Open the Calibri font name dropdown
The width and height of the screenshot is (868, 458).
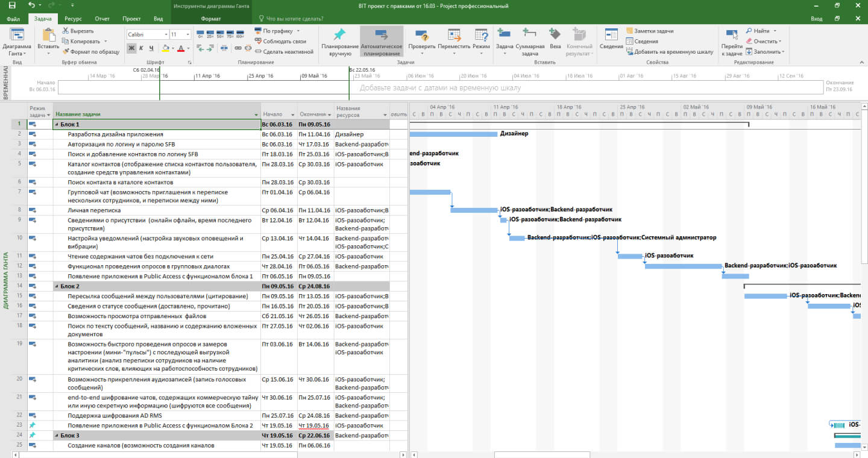[165, 35]
